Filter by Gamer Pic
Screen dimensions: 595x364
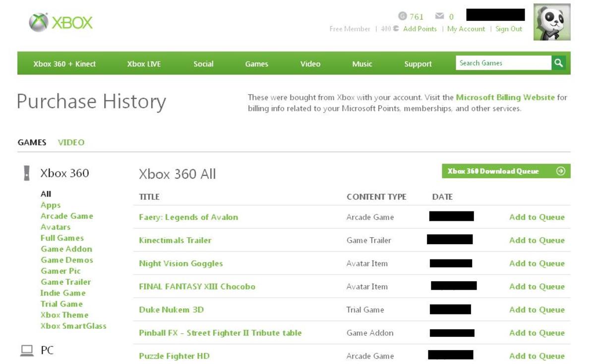click(x=60, y=271)
